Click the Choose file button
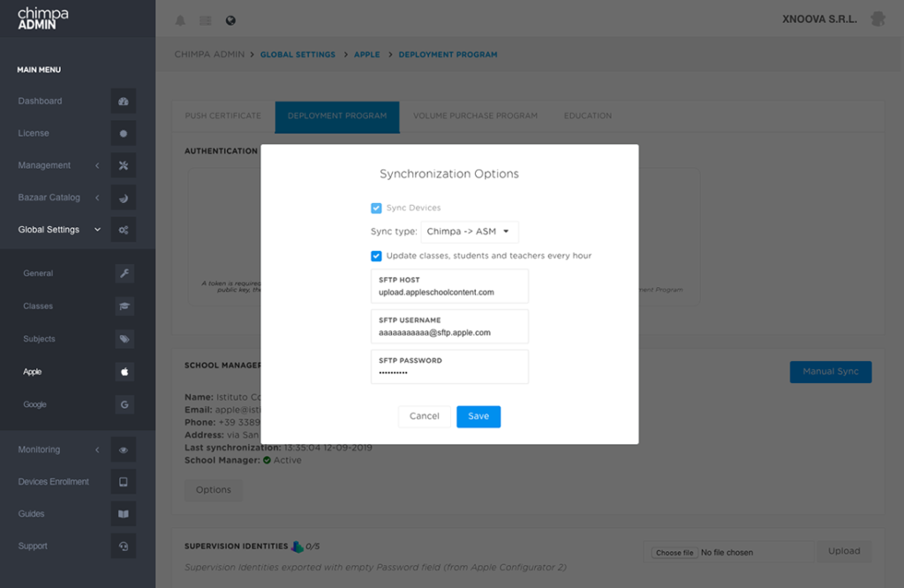The width and height of the screenshot is (904, 588). (x=674, y=553)
